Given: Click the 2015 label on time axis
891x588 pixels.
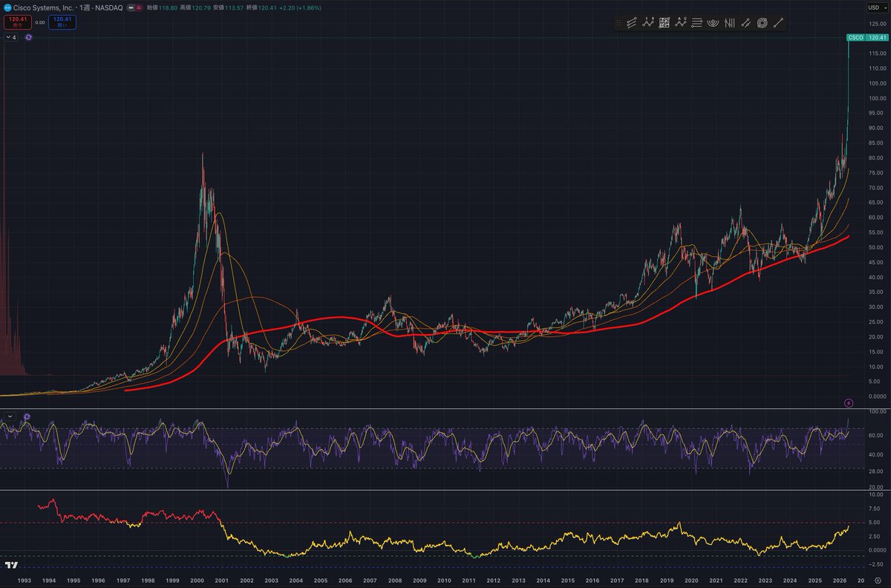Looking at the screenshot, I should pyautogui.click(x=567, y=581).
